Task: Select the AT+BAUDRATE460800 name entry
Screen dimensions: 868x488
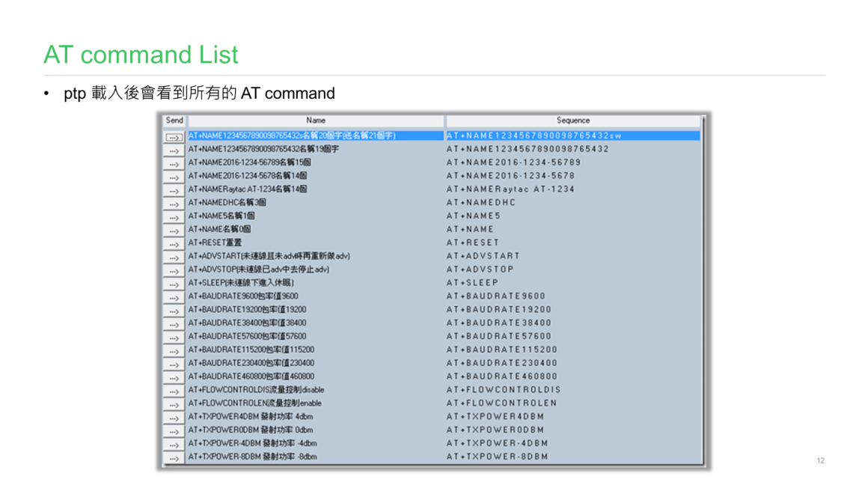Action: point(251,376)
